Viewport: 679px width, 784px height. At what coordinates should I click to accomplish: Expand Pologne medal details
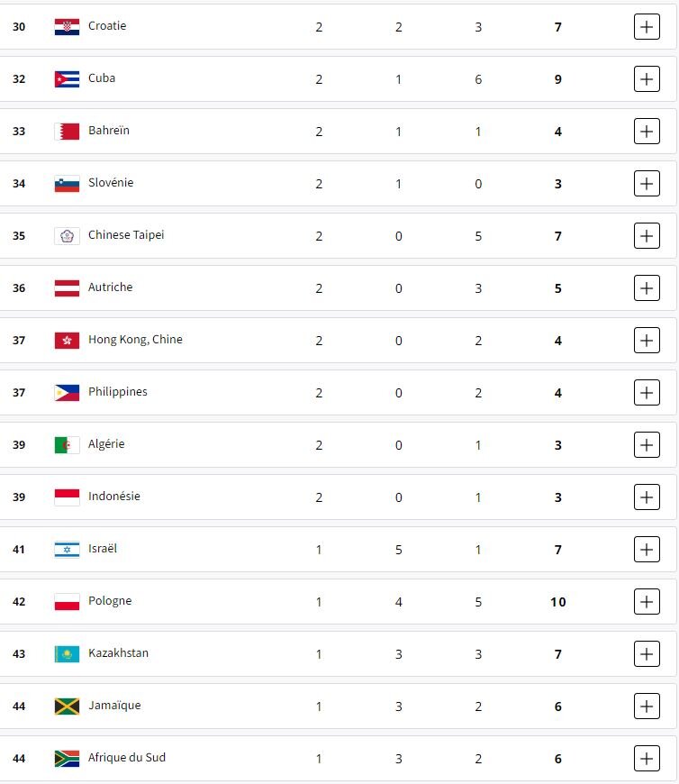[x=647, y=602]
